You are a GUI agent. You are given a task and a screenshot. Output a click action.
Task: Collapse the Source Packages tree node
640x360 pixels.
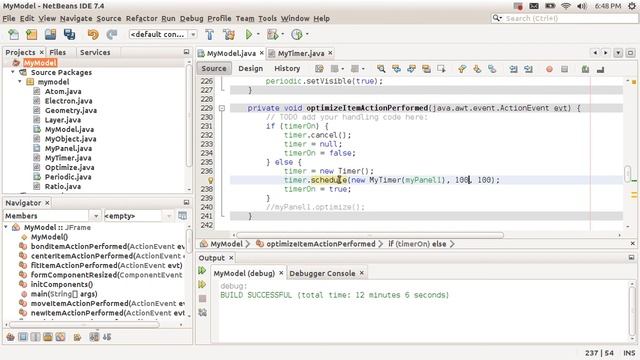point(13,72)
